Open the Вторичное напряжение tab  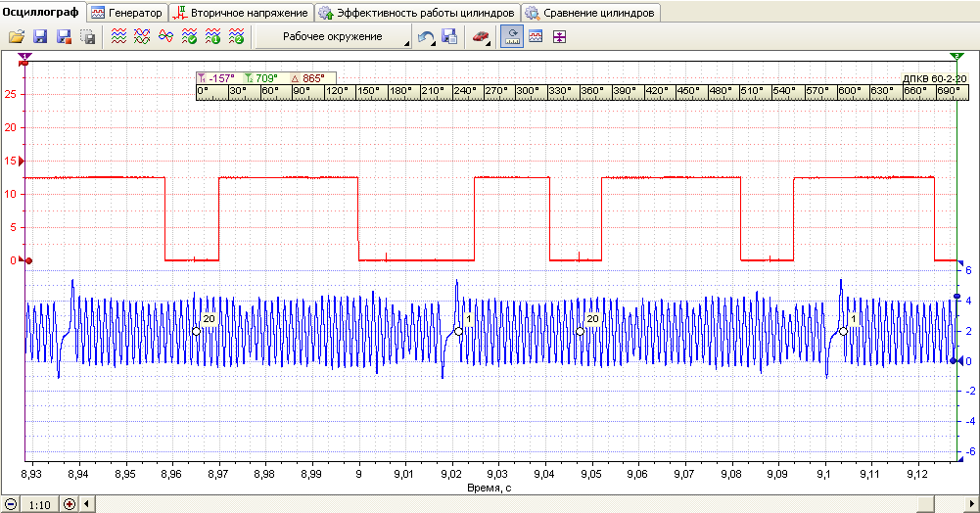click(241, 13)
